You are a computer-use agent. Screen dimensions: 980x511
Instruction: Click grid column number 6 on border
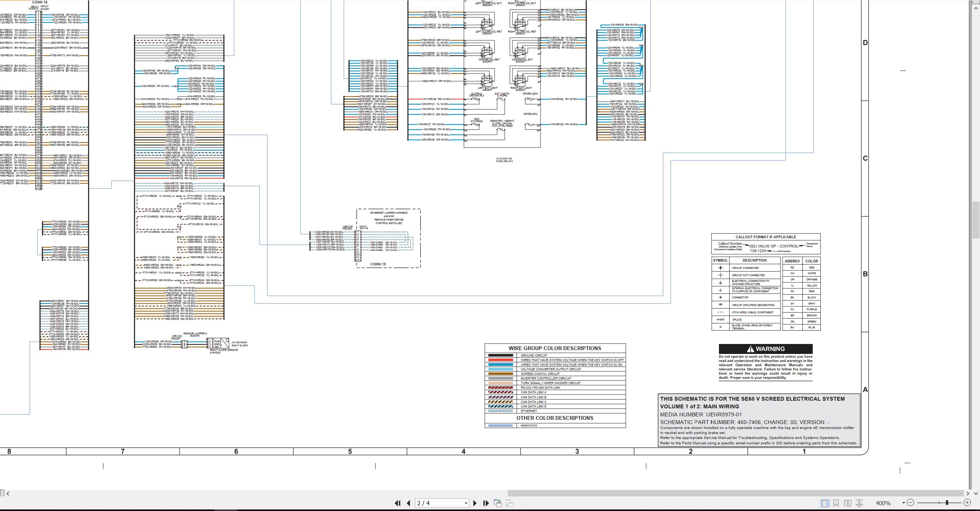[x=236, y=452]
